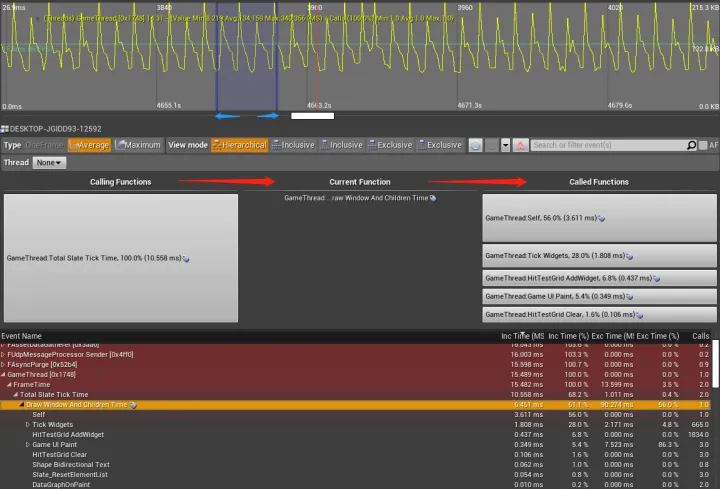Click the history back round icon
720x489 pixels.
[x=475, y=145]
